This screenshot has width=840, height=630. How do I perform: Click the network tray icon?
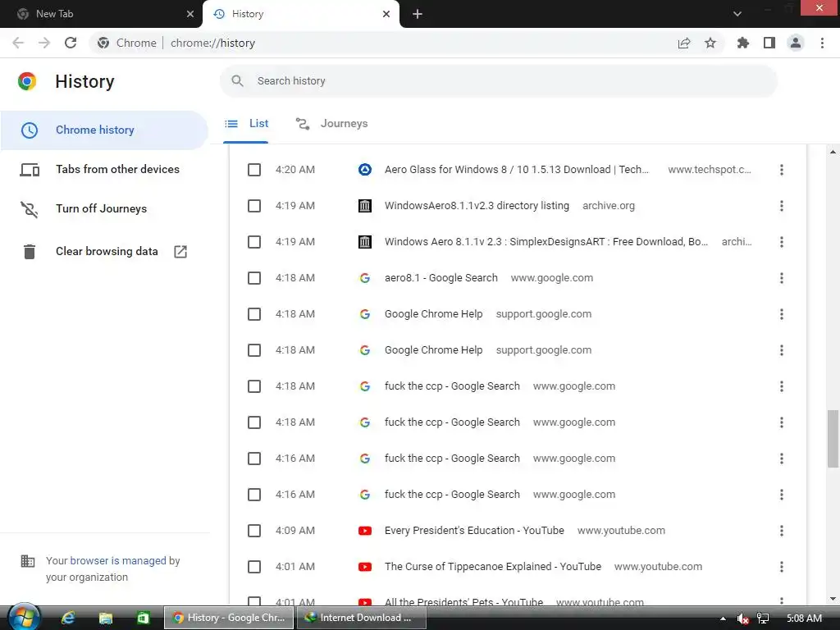tap(763, 619)
